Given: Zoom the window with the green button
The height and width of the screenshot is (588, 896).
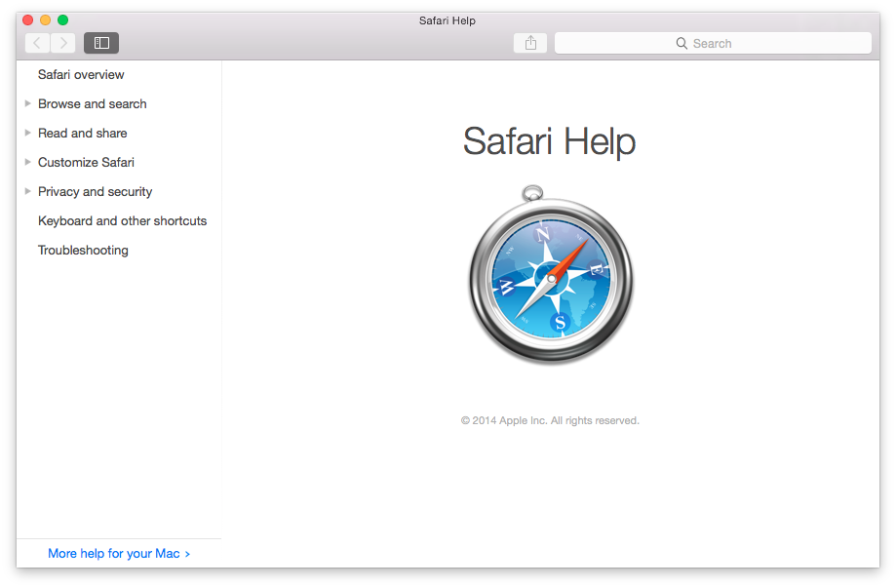Looking at the screenshot, I should pos(63,20).
